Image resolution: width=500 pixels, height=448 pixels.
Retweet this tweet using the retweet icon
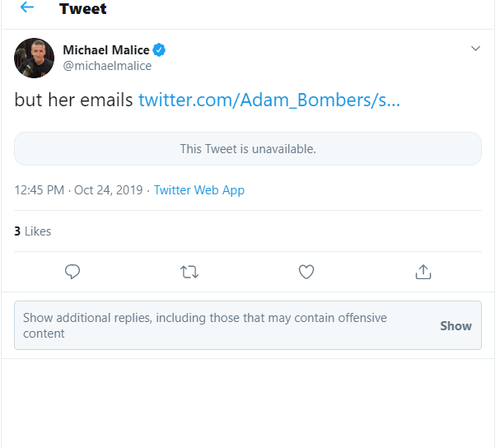(x=189, y=272)
